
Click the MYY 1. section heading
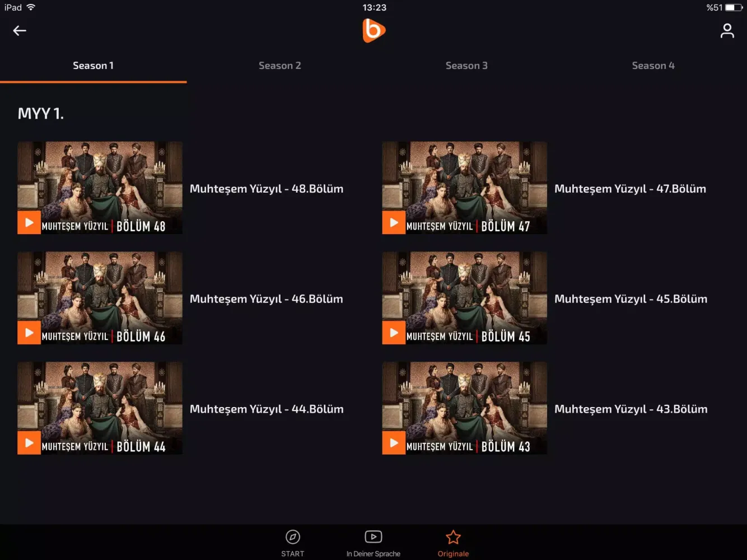point(41,114)
